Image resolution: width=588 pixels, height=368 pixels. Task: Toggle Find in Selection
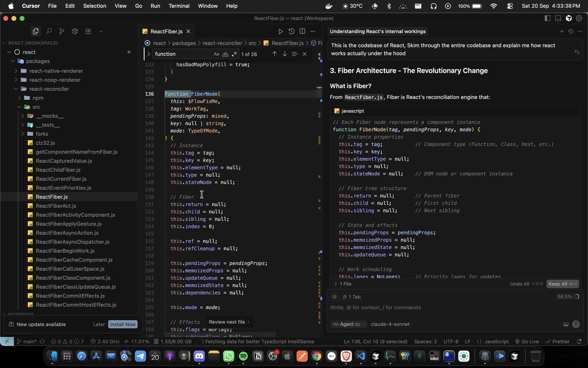coord(294,54)
